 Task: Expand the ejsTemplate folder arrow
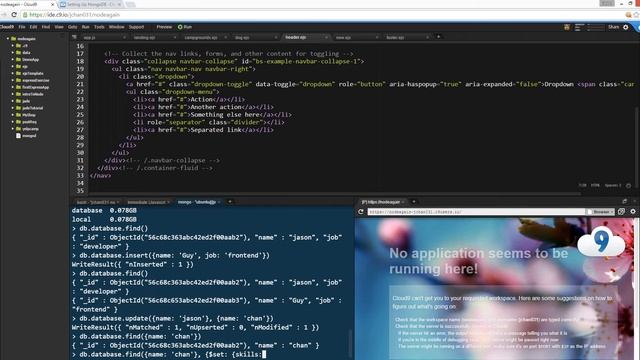pos(13,73)
